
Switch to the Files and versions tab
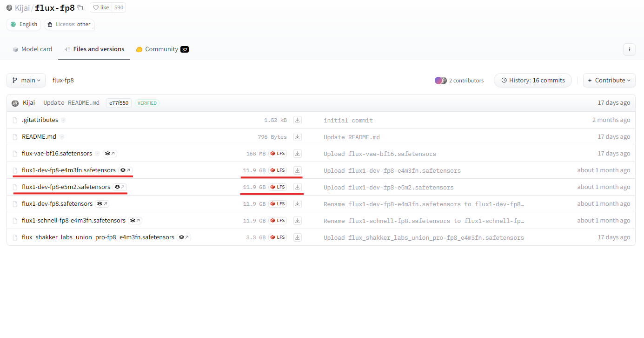pyautogui.click(x=94, y=49)
